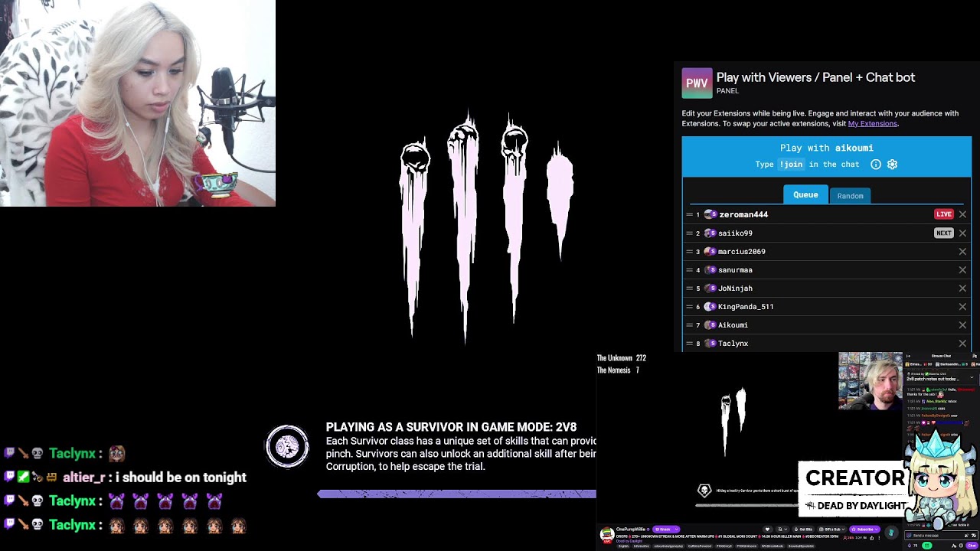980x551 pixels.
Task: Select queue entry Aikoumi
Action: pyautogui.click(x=827, y=324)
